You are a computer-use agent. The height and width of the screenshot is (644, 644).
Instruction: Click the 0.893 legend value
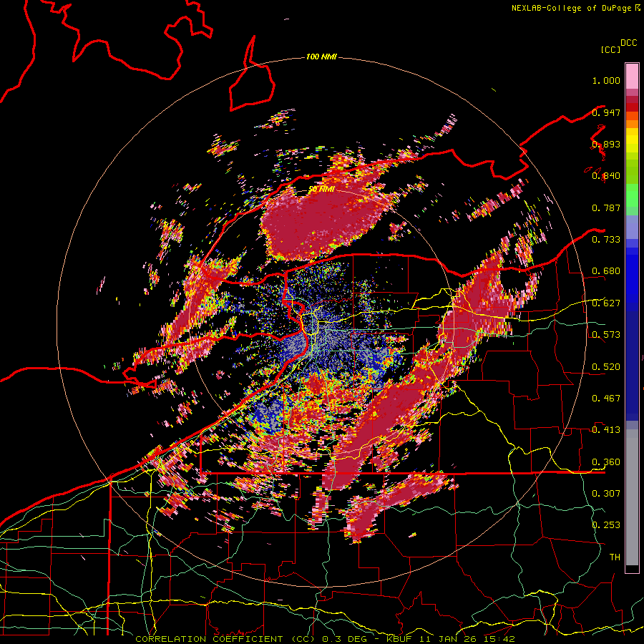(606, 144)
